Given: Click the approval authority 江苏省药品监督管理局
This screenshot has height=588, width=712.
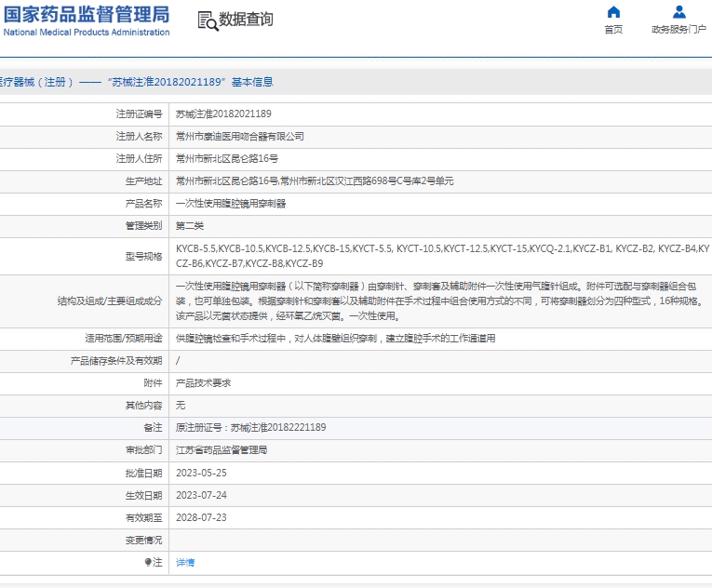Looking at the screenshot, I should (x=221, y=449).
